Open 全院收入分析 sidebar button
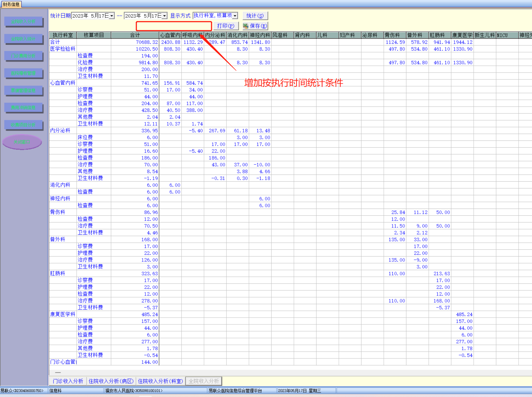The height and width of the screenshot is (397, 532). (x=23, y=22)
